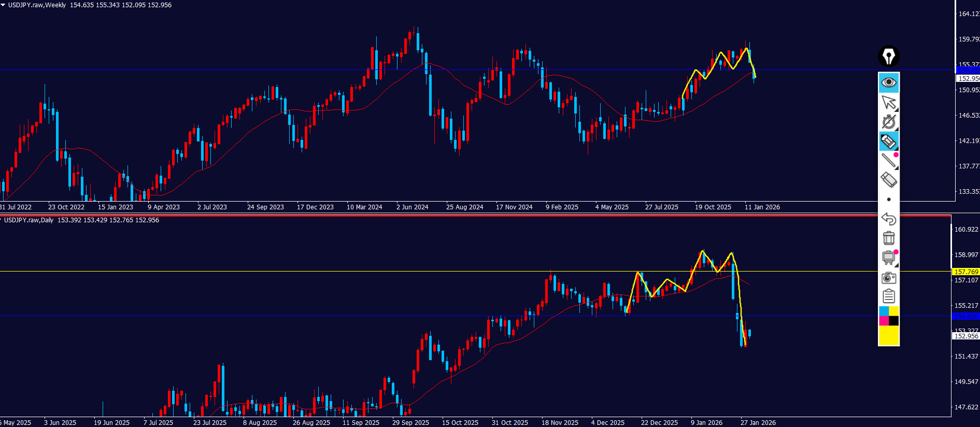Expand the USDJPY Daily chart triangle menu

pyautogui.click(x=2, y=220)
